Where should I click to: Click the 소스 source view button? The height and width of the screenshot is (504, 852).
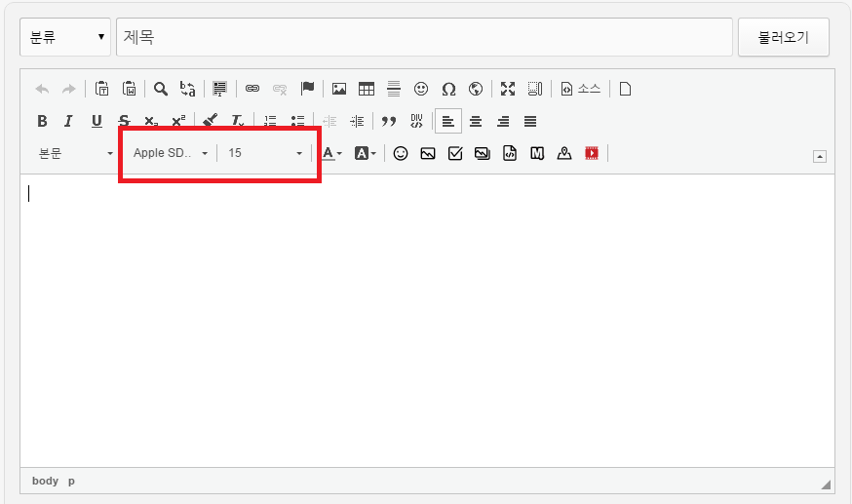point(581,89)
